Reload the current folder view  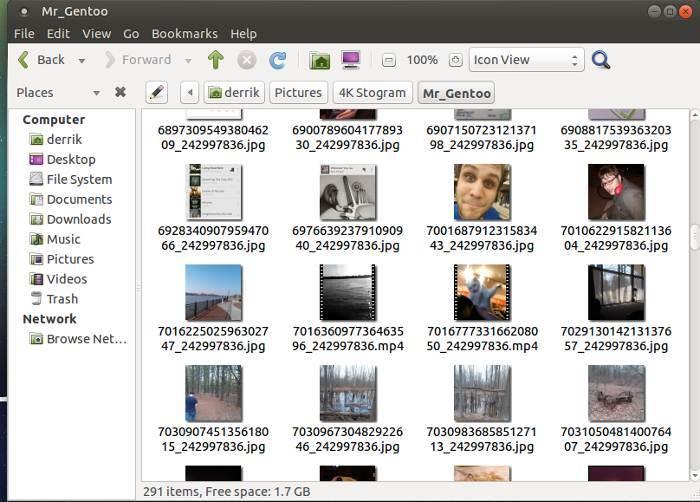click(277, 60)
